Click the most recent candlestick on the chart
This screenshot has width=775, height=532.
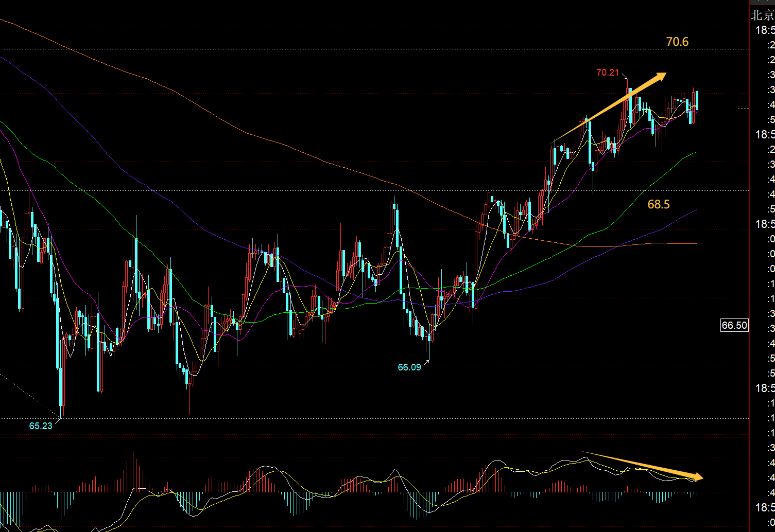coord(697,101)
